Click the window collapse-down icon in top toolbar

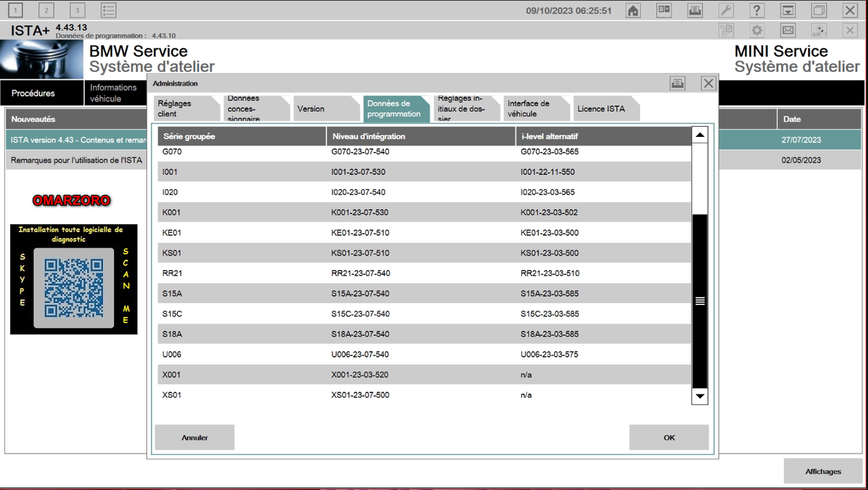(x=788, y=10)
